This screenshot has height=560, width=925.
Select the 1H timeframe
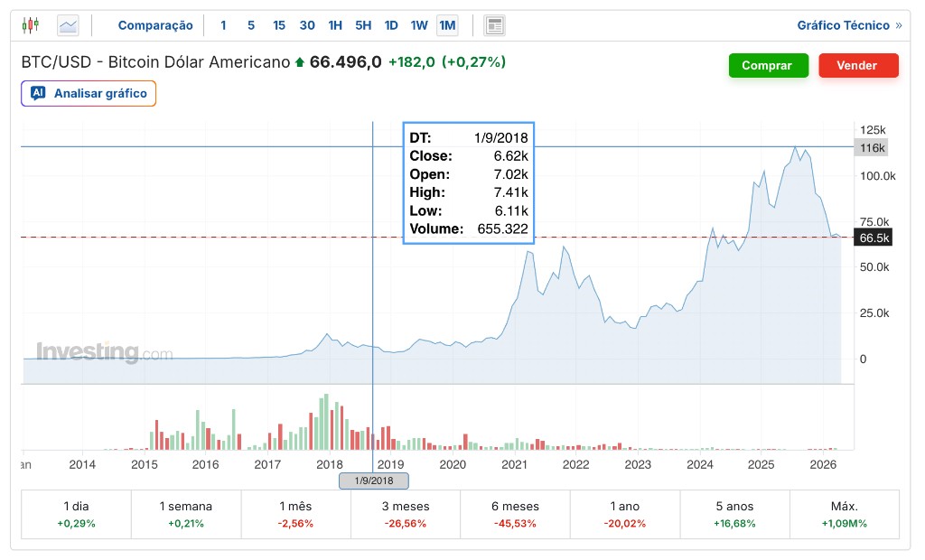click(x=335, y=25)
